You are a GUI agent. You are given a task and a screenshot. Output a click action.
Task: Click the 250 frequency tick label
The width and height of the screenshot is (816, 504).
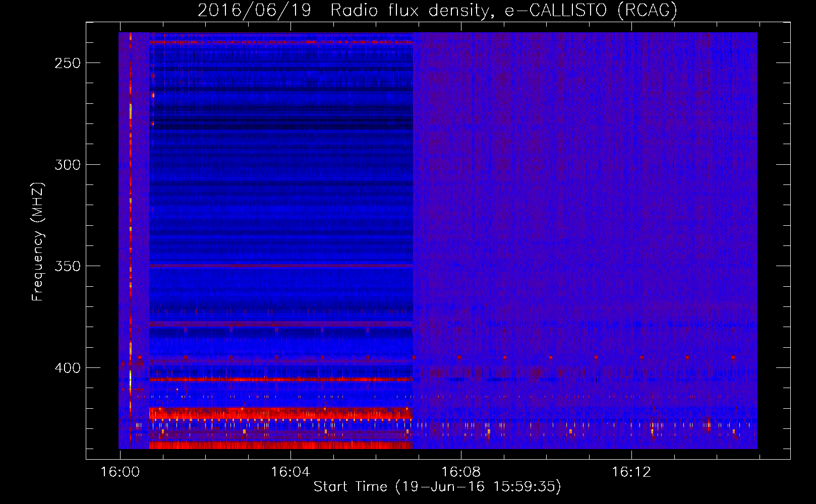pyautogui.click(x=68, y=64)
